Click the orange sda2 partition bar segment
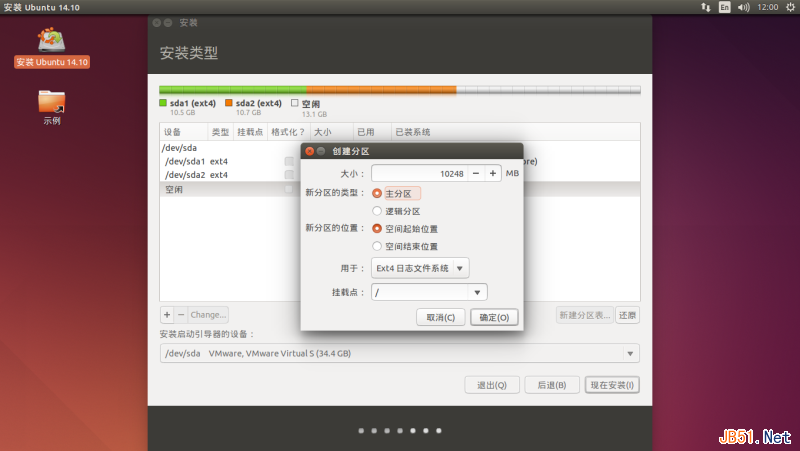This screenshot has height=451, width=800. point(381,90)
